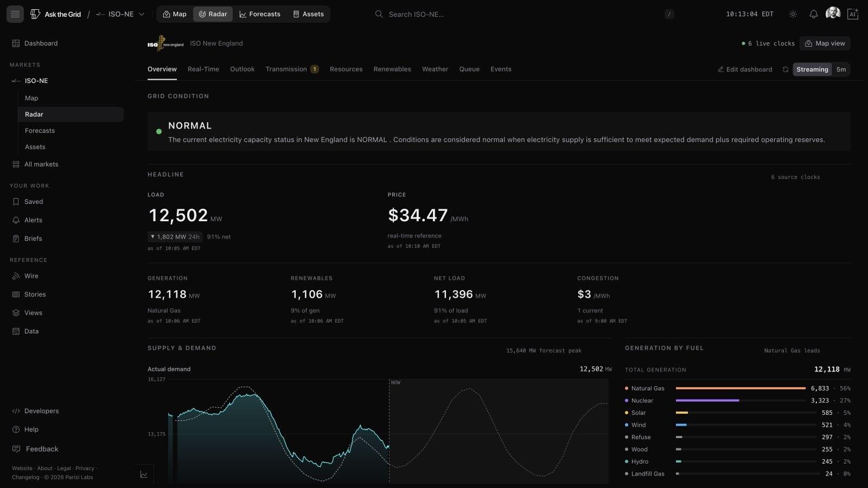Switch to the Queue tab
The image size is (868, 488).
click(x=469, y=69)
